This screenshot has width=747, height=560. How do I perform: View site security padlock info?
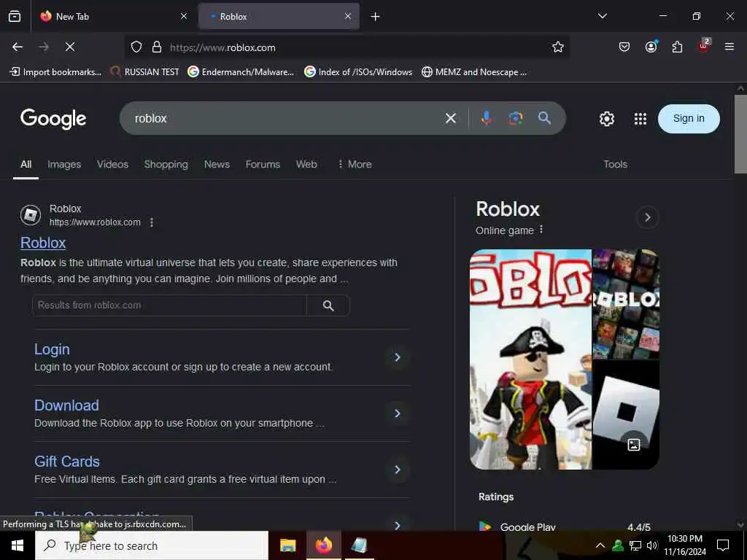(157, 47)
